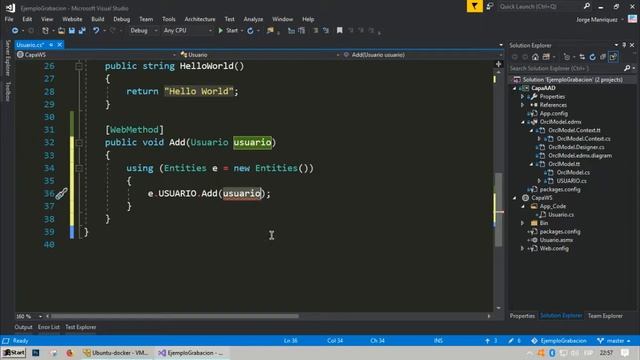The width and height of the screenshot is (640, 360).
Task: Select the USUARIO.cs file in Solution Explorer
Action: tap(571, 181)
